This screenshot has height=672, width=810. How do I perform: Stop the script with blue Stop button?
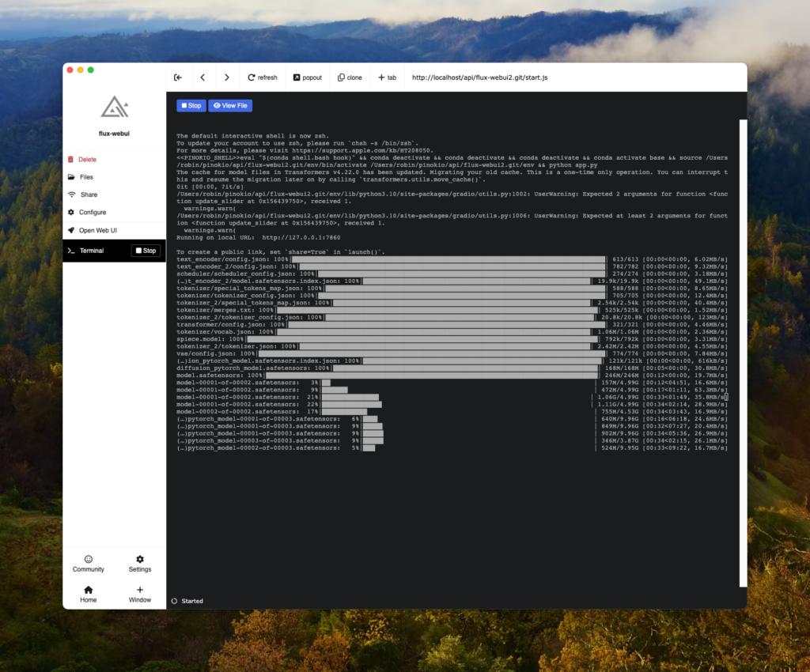[x=191, y=105]
